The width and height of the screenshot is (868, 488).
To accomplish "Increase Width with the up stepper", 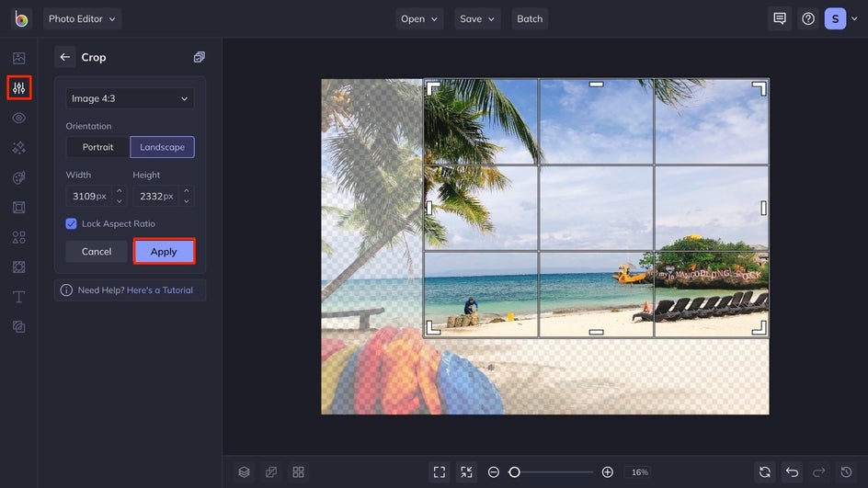I will tap(119, 191).
